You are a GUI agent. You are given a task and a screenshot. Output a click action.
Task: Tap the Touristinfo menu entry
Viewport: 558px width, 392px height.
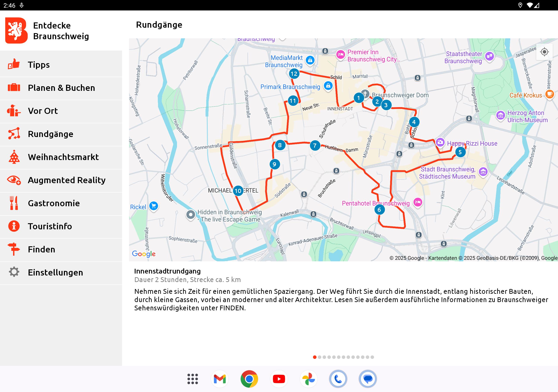click(x=61, y=226)
